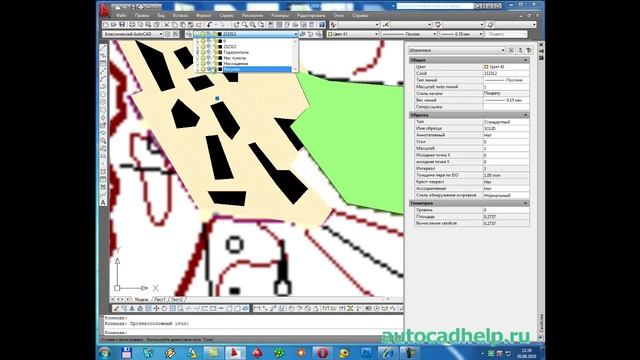Open the lineweight dropdown showing 0.15 мм
This screenshot has height=360, width=640.
click(462, 34)
